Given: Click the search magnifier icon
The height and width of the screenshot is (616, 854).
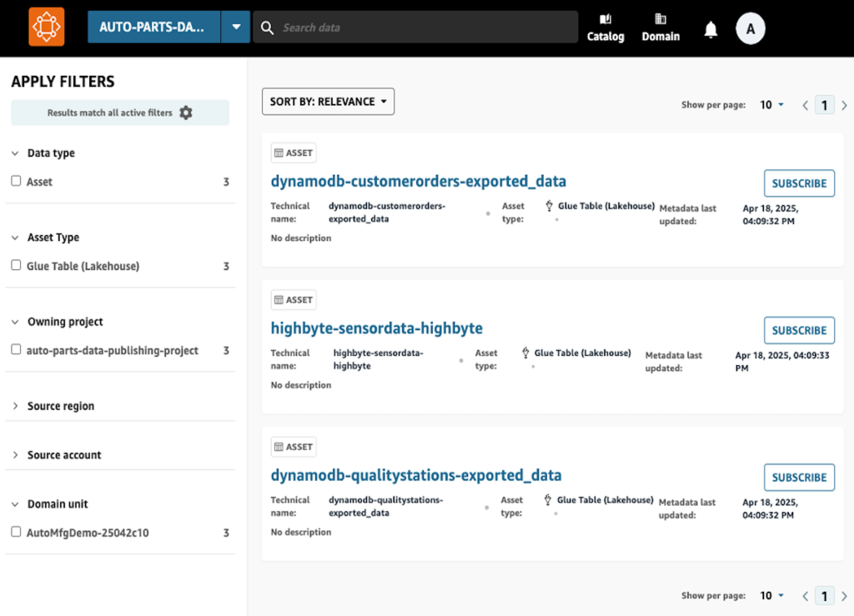Looking at the screenshot, I should 267,28.
